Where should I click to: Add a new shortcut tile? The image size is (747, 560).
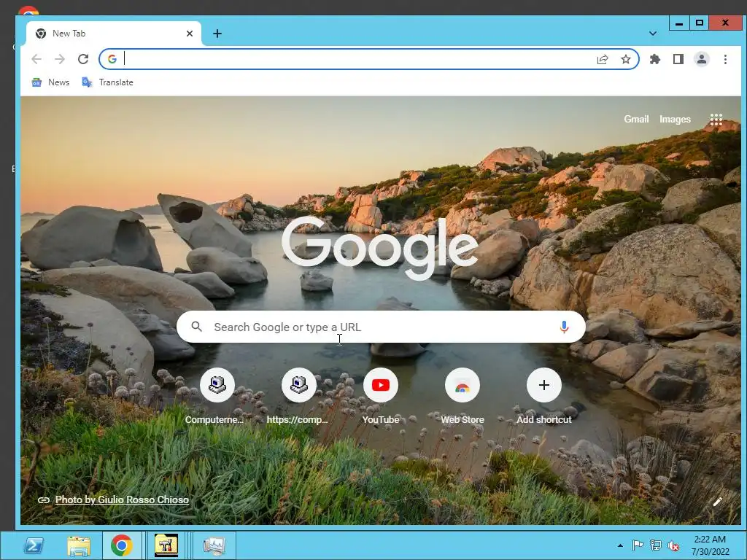coord(544,396)
